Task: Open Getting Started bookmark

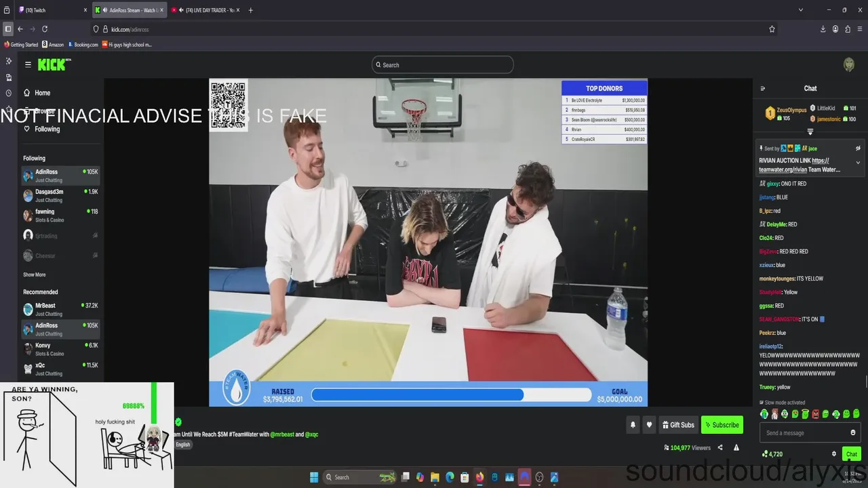Action: (x=21, y=45)
